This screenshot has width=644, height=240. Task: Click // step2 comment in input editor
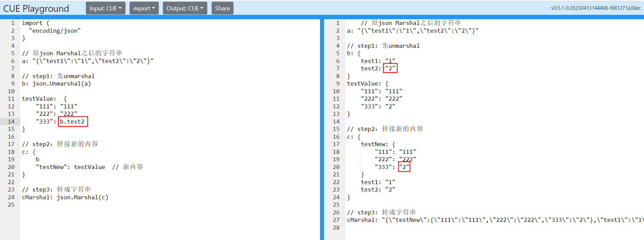[60, 144]
